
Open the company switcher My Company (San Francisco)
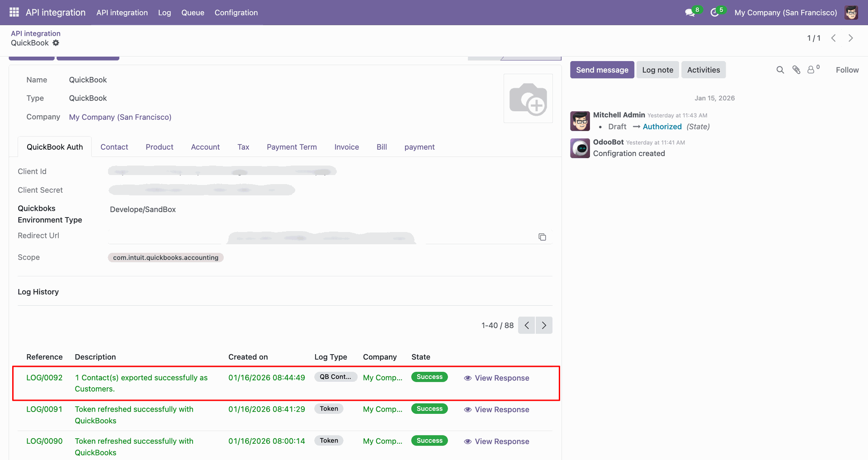[786, 13]
